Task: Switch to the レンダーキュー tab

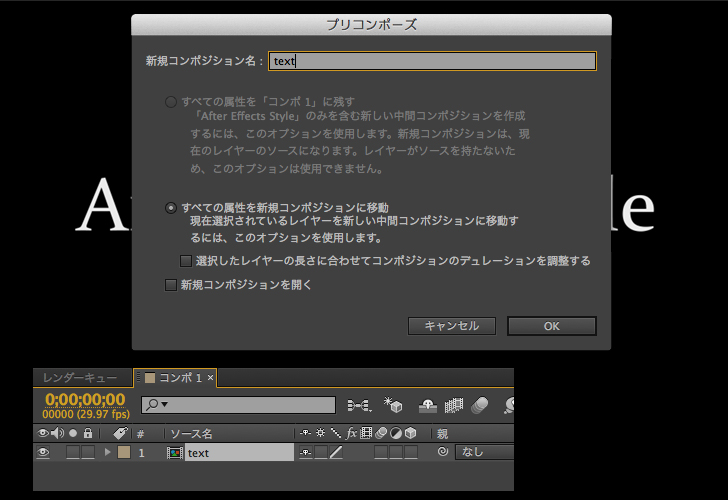Action: [80, 378]
